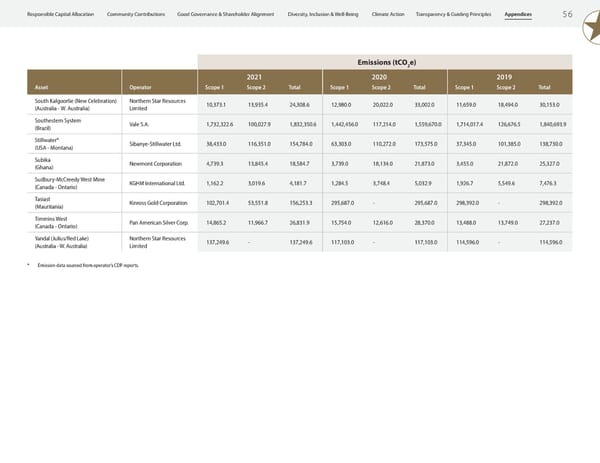Click the 2019 column group header
600x463 pixels.
(504, 77)
